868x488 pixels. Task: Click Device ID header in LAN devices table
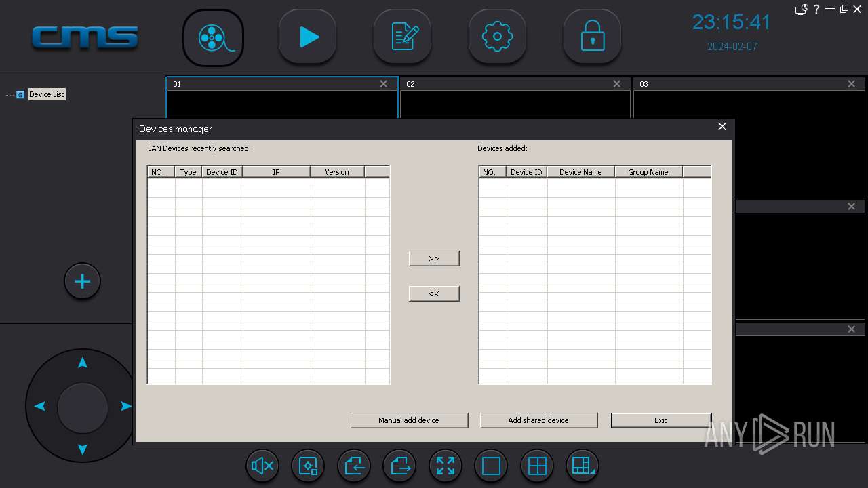[x=222, y=172]
